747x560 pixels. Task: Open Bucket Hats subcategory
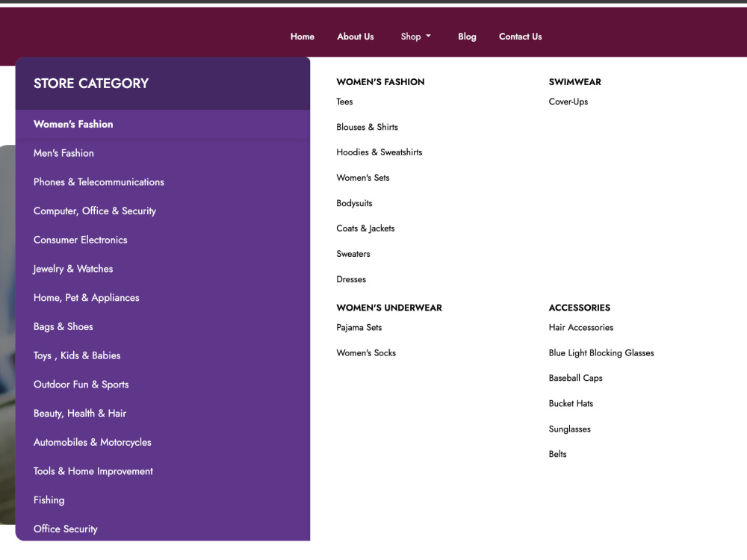[571, 404]
